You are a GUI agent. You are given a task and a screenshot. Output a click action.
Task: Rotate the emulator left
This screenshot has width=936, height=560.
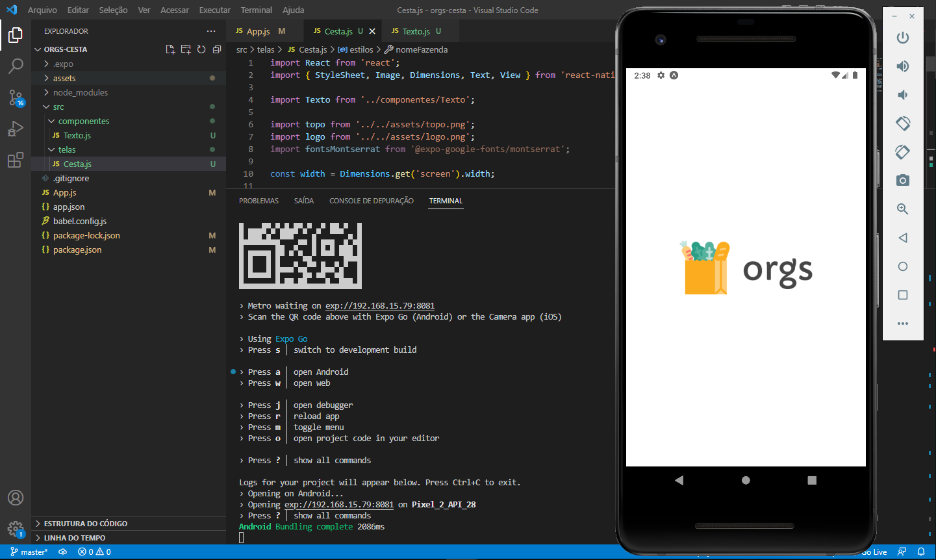[903, 123]
